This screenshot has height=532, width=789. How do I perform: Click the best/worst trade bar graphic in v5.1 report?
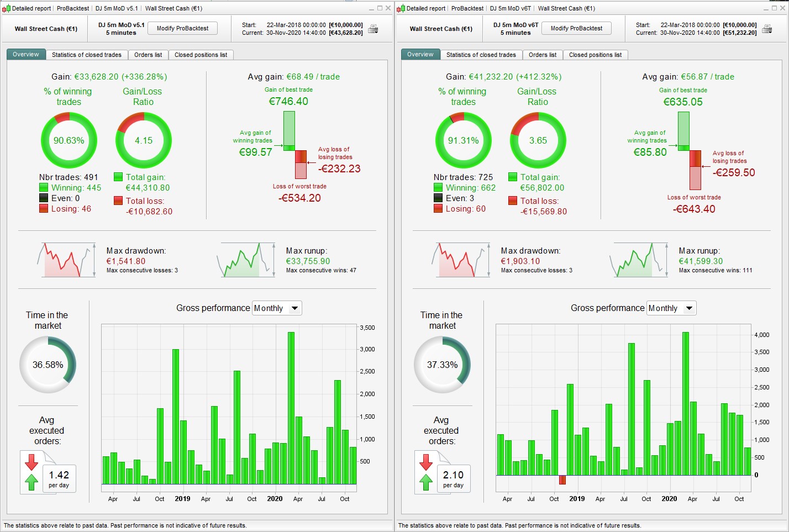coord(295,145)
